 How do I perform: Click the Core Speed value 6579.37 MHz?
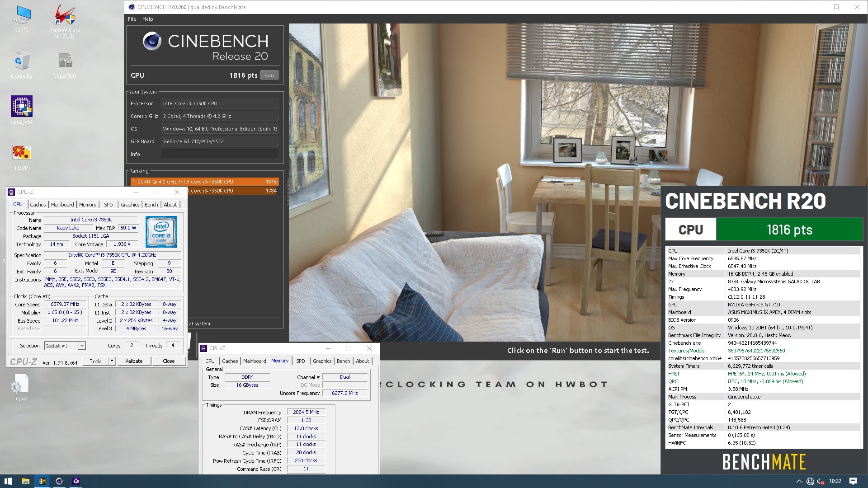pos(65,305)
